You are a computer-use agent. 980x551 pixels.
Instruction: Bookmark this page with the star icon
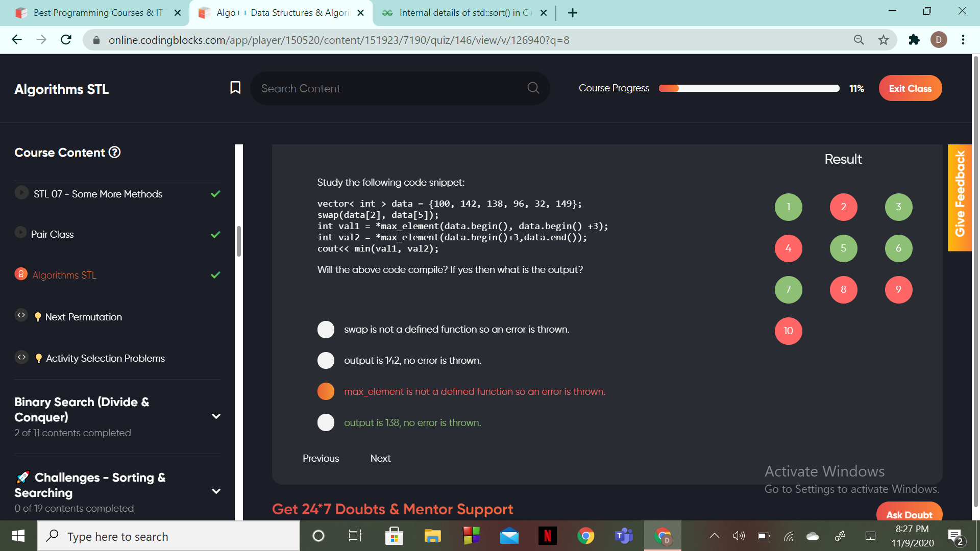(884, 40)
